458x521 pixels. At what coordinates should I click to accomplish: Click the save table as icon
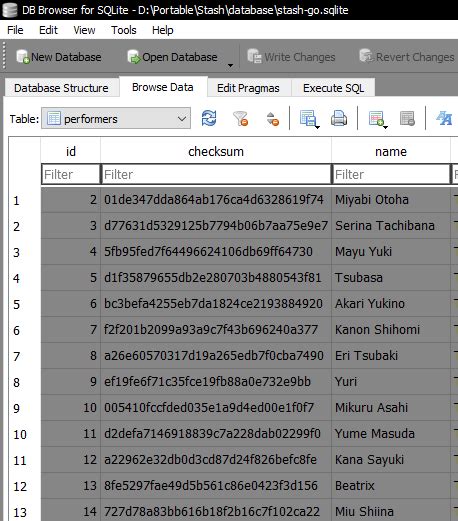point(307,118)
